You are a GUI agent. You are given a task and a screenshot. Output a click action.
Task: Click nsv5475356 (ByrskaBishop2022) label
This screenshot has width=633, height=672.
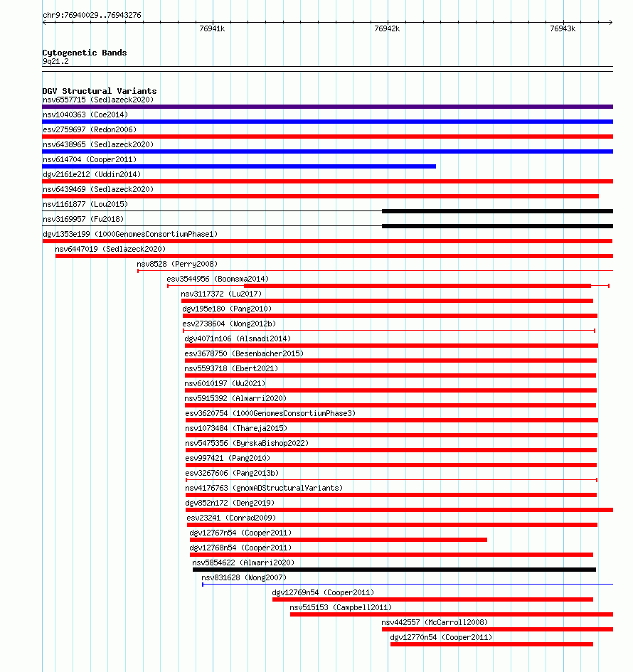tap(247, 444)
